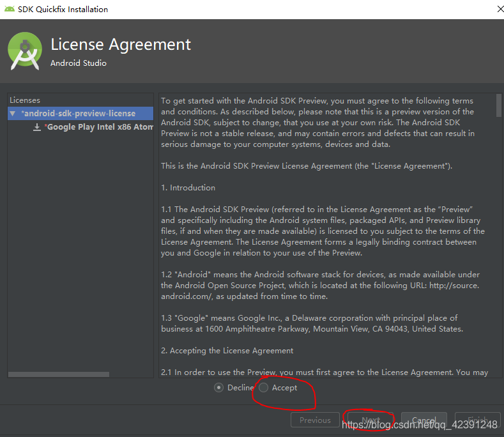
Task: Select the Accept radio button
Action: click(x=264, y=387)
